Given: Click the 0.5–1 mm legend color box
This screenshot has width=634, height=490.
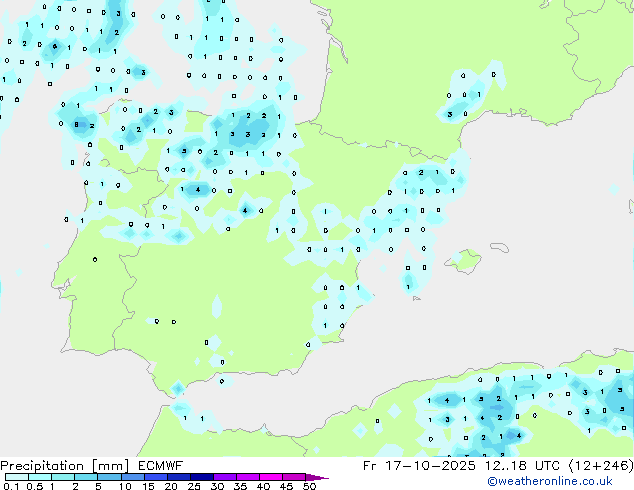Looking at the screenshot, I should pyautogui.click(x=40, y=477).
